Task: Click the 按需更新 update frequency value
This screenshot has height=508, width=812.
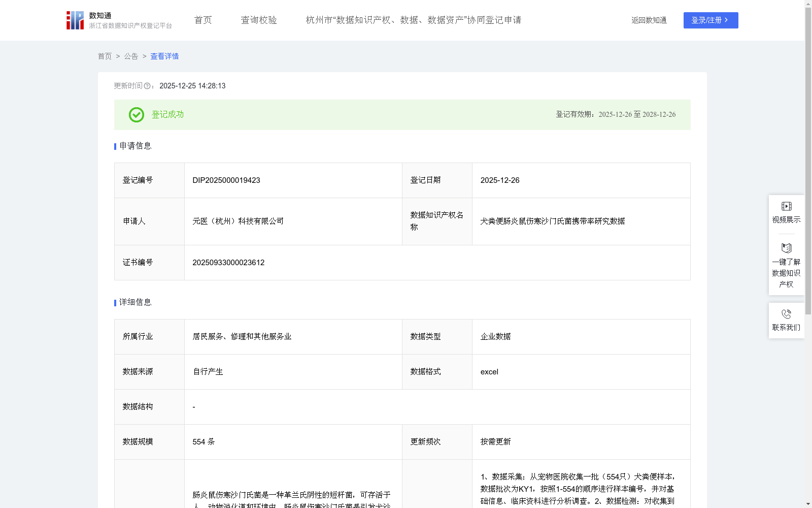Action: tap(496, 442)
